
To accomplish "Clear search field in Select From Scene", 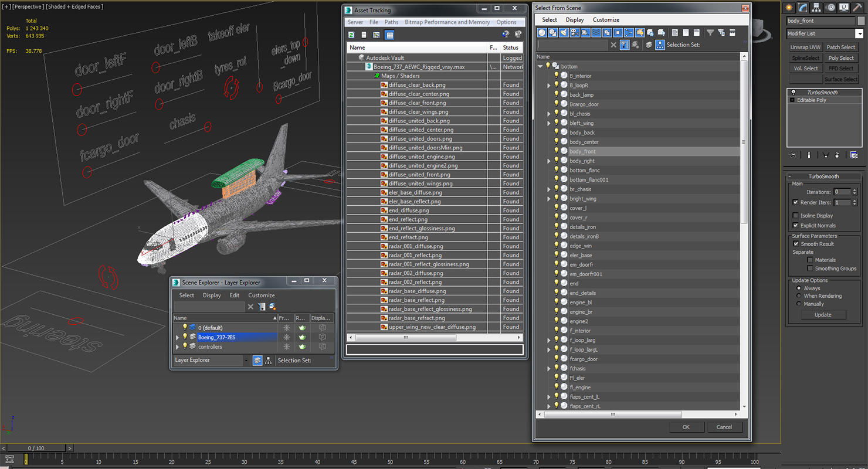I will click(x=613, y=45).
